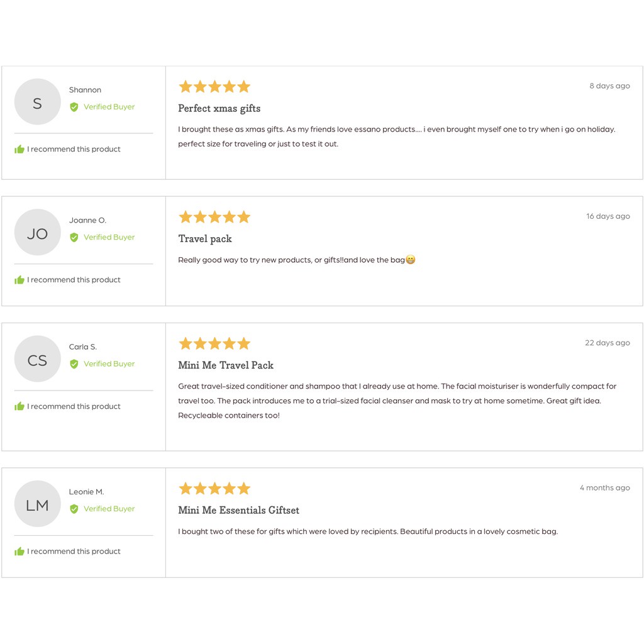Click Verified Buyer label under Leonie M.

pos(109,509)
